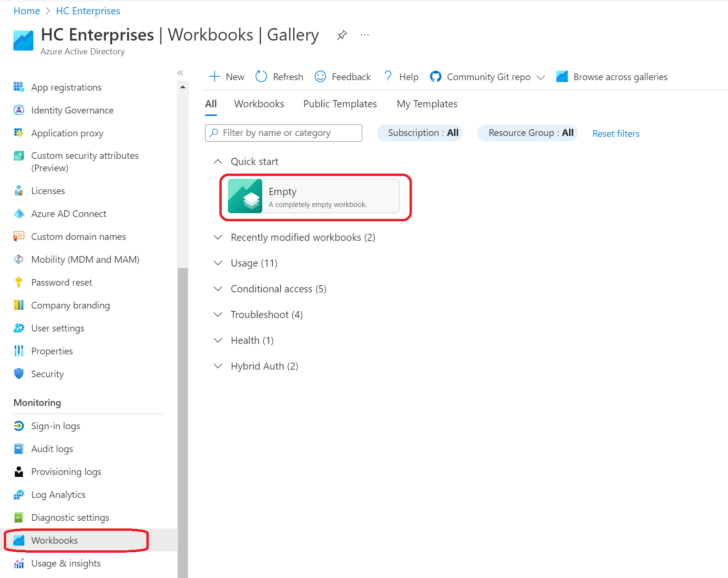Pin the Workbooks Gallery page

(341, 34)
